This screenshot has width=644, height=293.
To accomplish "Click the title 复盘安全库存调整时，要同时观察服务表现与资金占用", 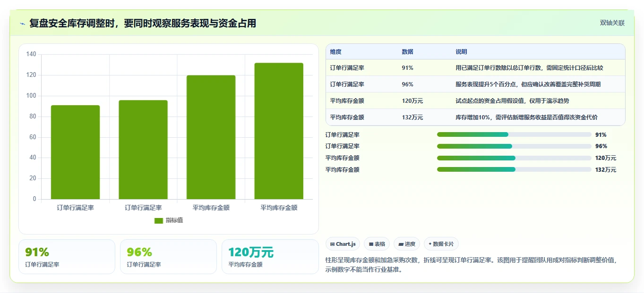I will click(x=143, y=23).
